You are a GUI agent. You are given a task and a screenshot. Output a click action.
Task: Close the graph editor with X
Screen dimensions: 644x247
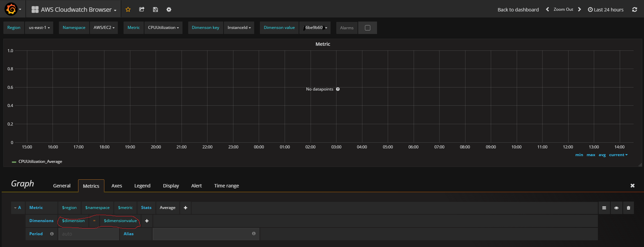click(633, 185)
